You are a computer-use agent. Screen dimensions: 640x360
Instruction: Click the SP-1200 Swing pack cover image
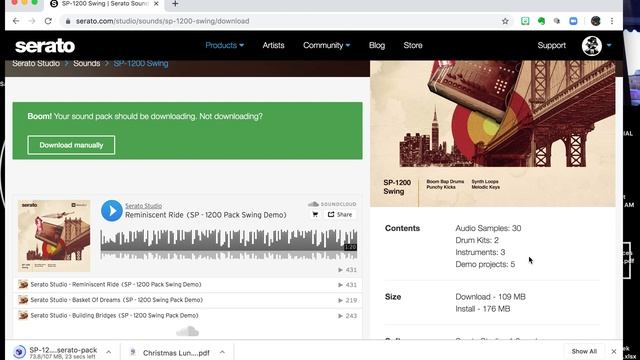click(493, 133)
